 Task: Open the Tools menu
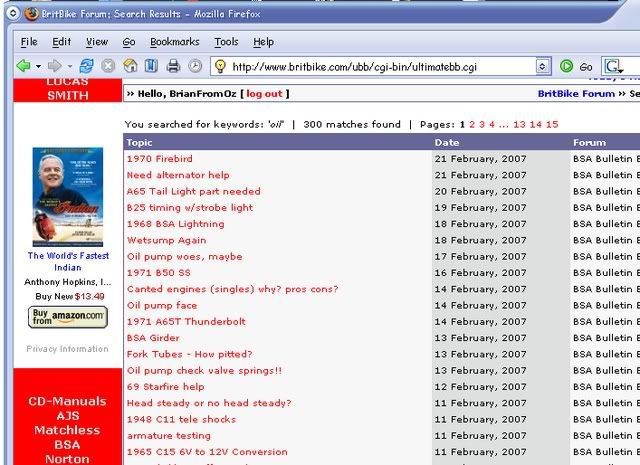(x=227, y=42)
